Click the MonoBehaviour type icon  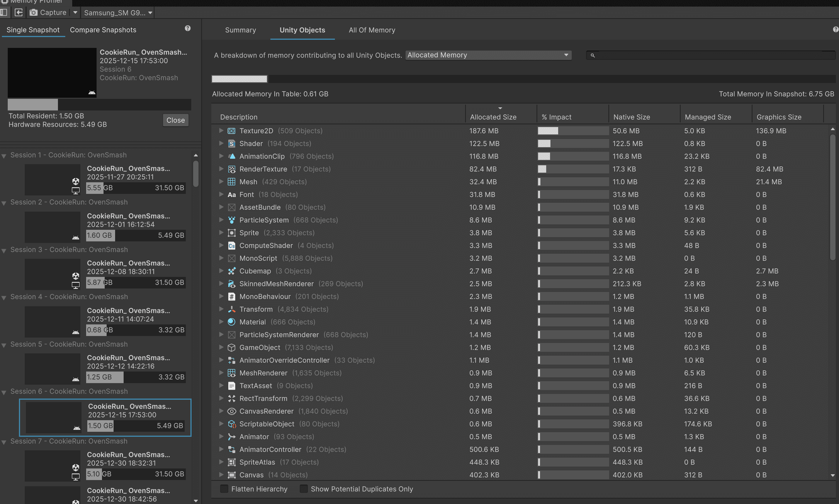231,297
